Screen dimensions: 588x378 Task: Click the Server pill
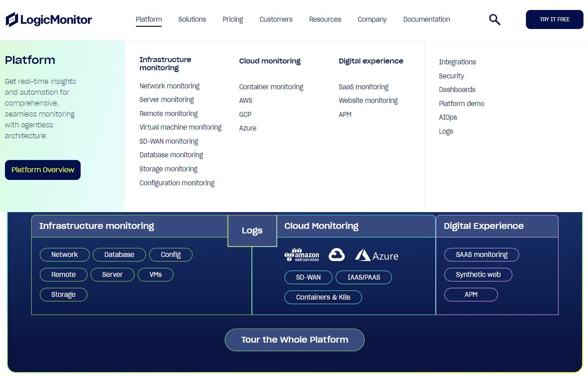tap(112, 275)
